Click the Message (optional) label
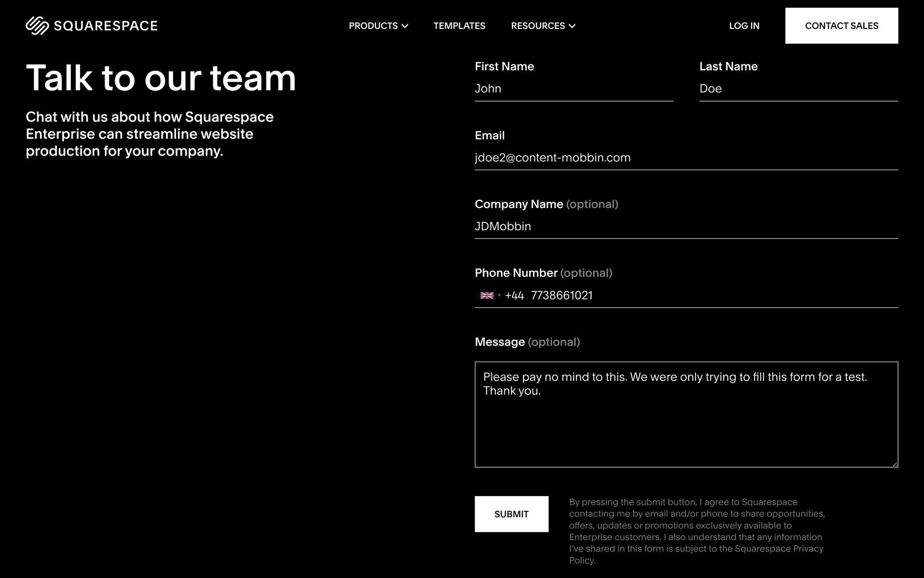 527,342
